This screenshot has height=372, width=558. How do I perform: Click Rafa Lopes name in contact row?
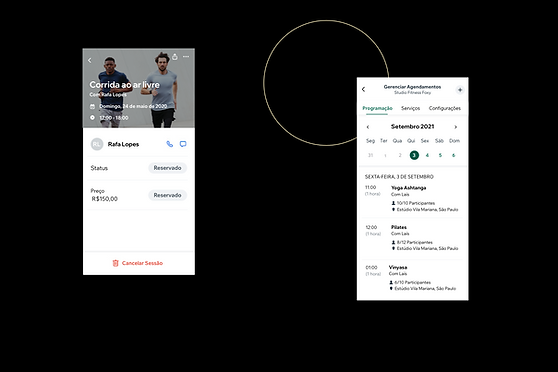pos(123,144)
